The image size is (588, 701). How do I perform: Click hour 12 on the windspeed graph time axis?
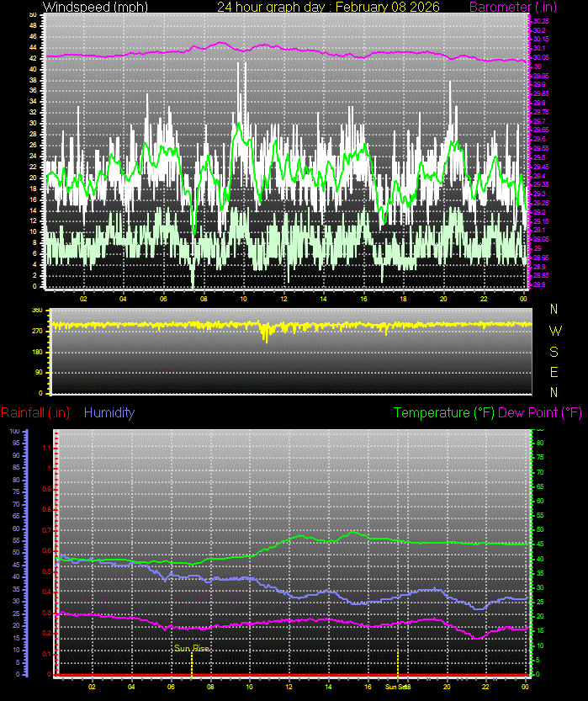point(283,299)
